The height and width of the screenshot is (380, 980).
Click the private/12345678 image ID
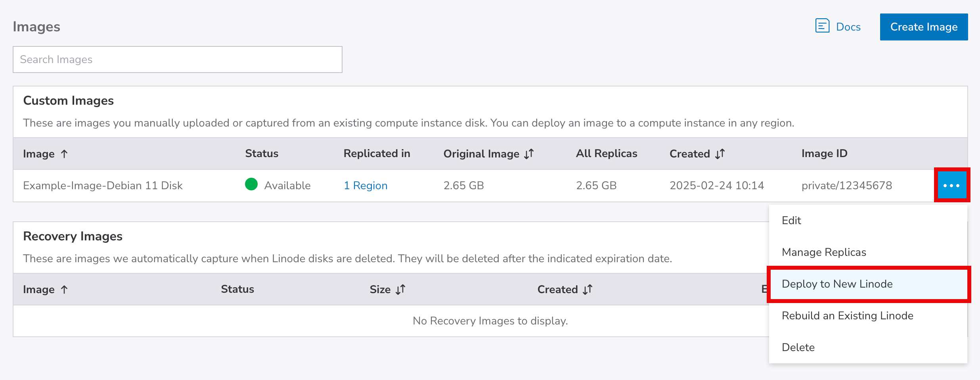tap(846, 186)
